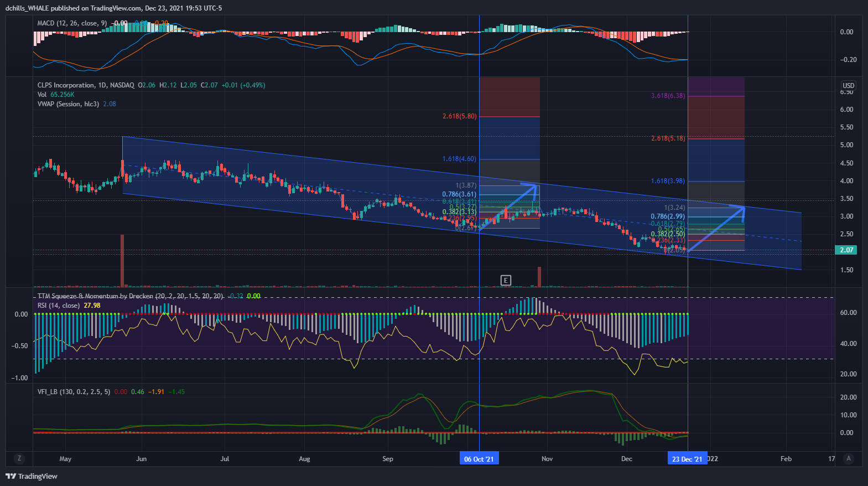Click the 1(3.87) Fibonacci level label
The image size is (868, 486).
(466, 185)
